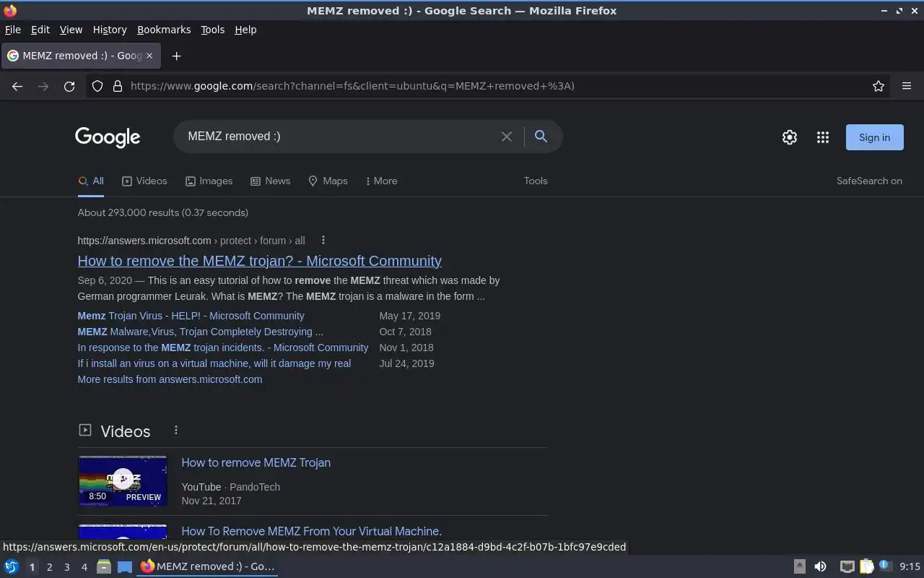Open SafeSearch on setting

(869, 181)
